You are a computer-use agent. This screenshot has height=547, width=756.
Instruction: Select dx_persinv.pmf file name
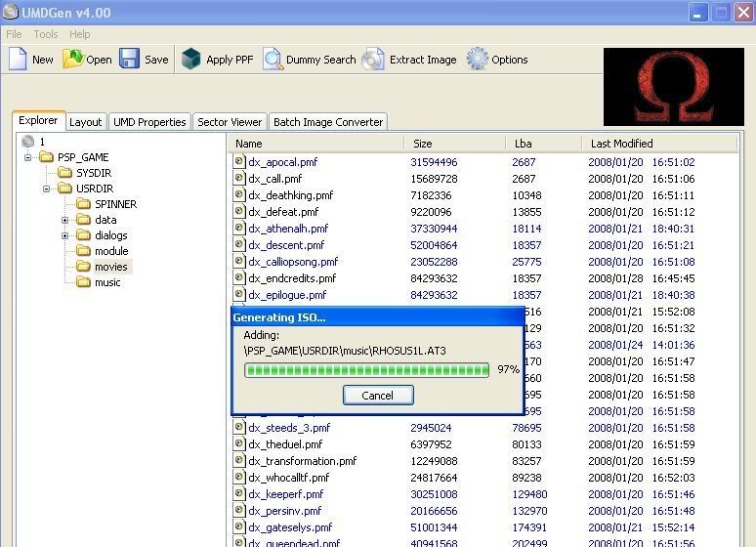click(285, 511)
